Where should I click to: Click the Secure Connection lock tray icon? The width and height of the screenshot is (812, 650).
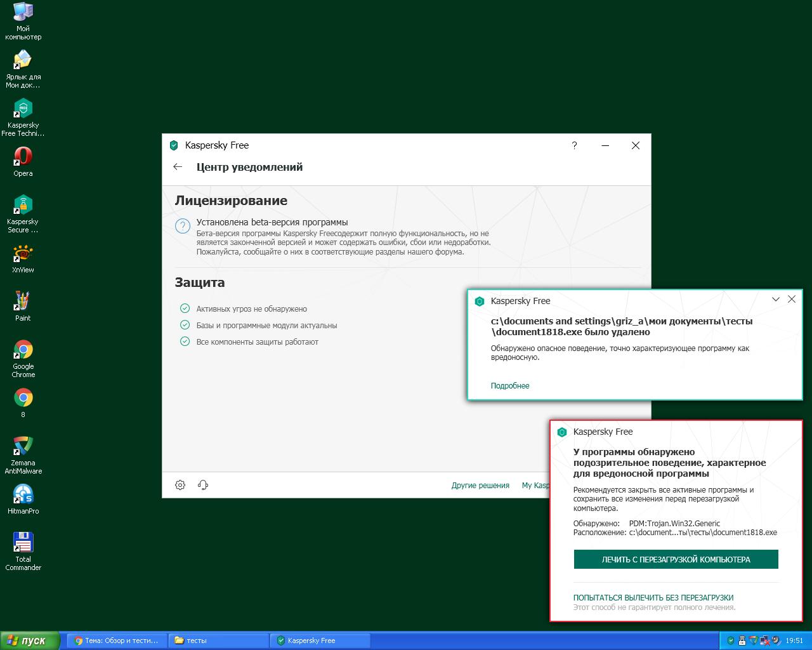[x=742, y=640]
